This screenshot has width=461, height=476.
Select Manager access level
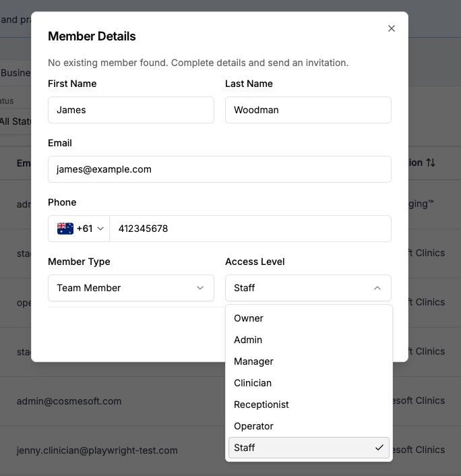point(309,361)
